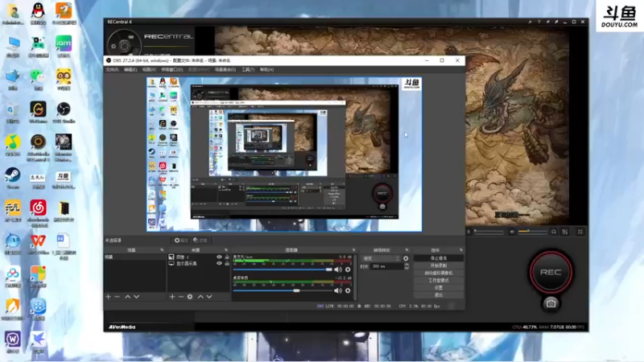644x362 pixels.
Task: Open the 场景集合 Scene Collection menu
Action: 225,70
